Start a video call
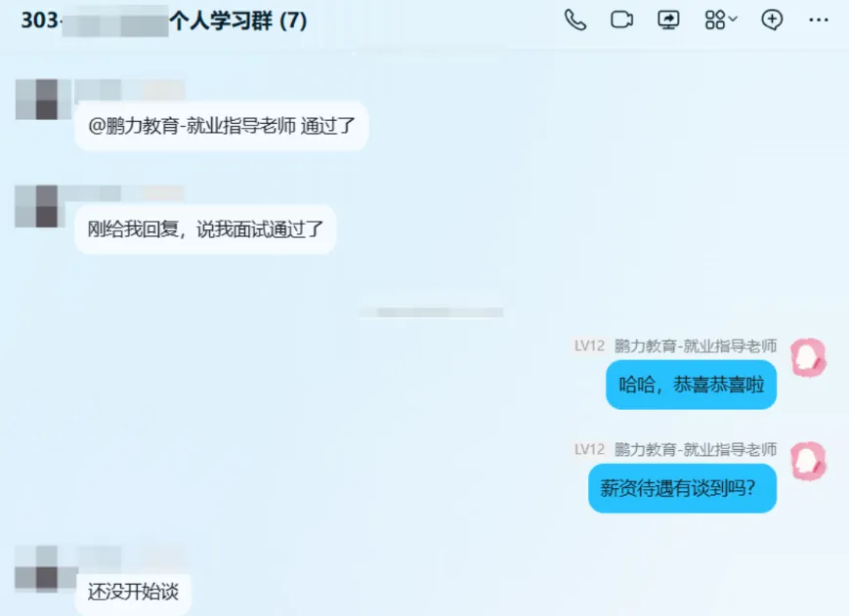 pos(621,20)
